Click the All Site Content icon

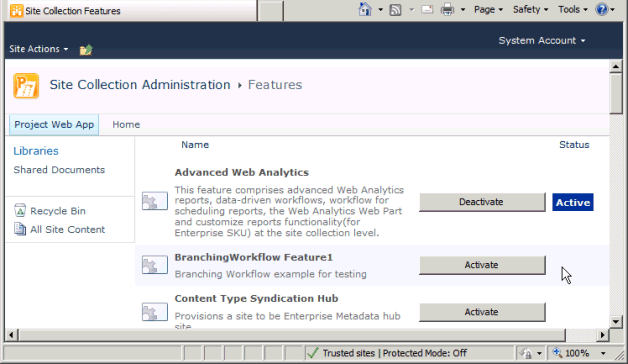[x=20, y=229]
